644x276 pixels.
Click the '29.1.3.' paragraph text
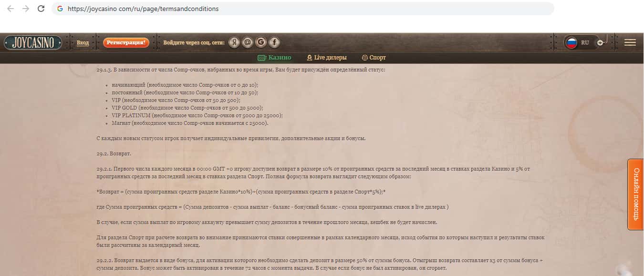coord(240,70)
